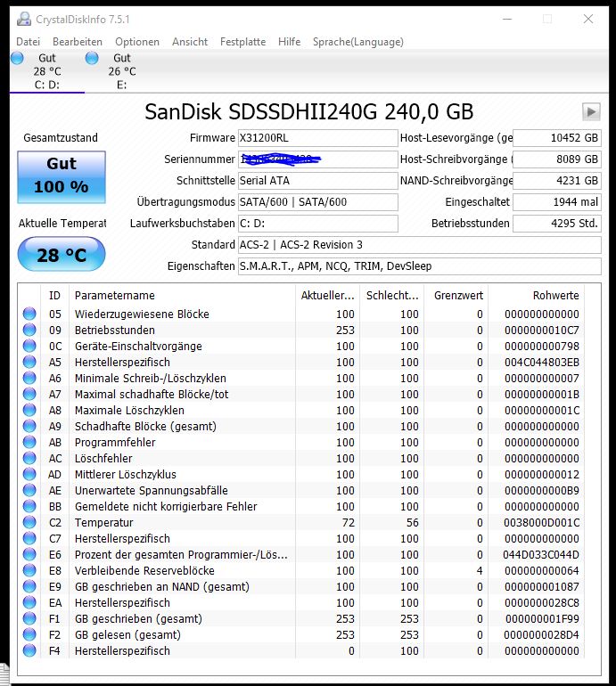Open the Datei menu
This screenshot has height=686, width=616.
click(28, 42)
